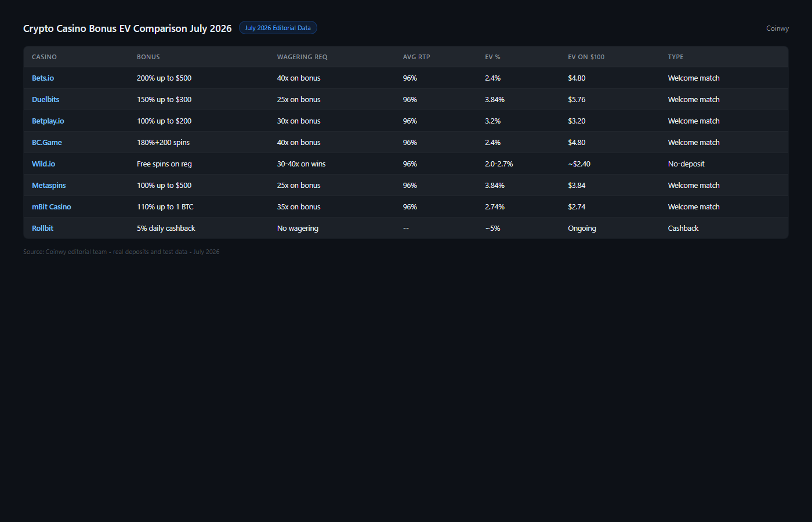Click the '35x on bonus' wagering cell
The height and width of the screenshot is (522, 812).
click(x=299, y=207)
